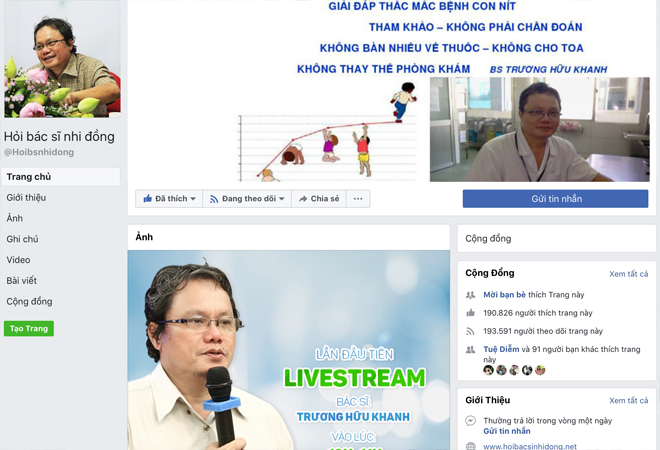Click the Chia sẻ share arrow icon
This screenshot has width=660, height=450.
point(303,199)
